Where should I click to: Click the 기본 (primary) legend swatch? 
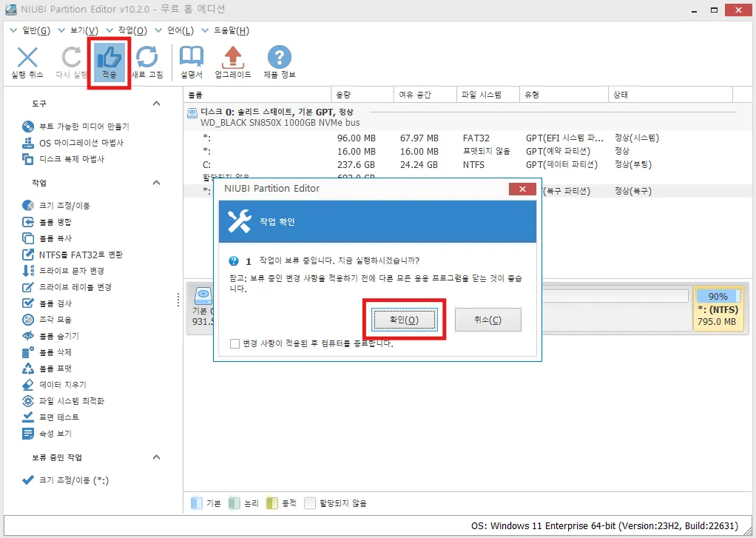point(197,503)
